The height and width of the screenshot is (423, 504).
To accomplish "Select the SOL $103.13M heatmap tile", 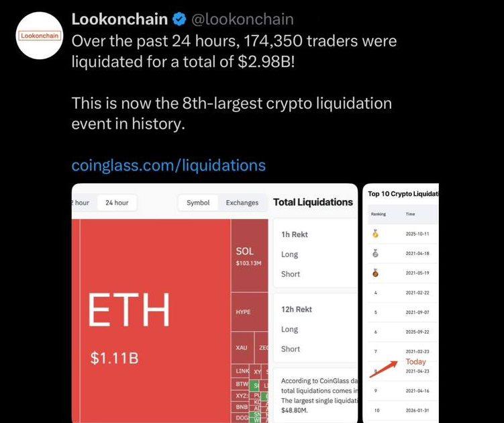I will point(250,256).
